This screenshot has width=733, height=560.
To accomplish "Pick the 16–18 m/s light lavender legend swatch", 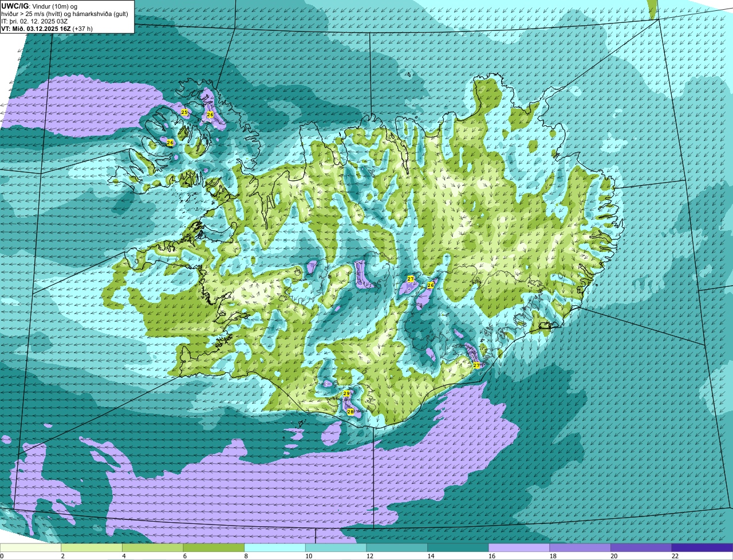I will [519, 547].
